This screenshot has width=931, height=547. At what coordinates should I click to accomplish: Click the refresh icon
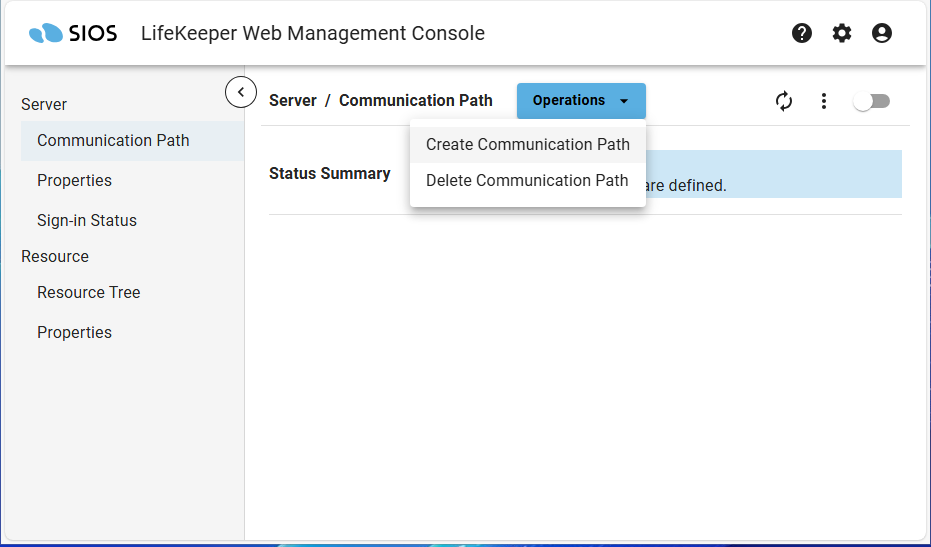[784, 101]
